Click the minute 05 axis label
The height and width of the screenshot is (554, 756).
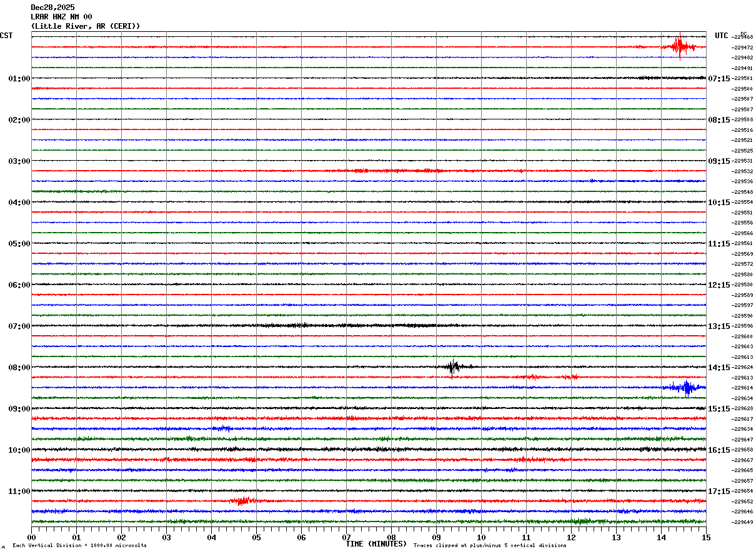pos(256,537)
